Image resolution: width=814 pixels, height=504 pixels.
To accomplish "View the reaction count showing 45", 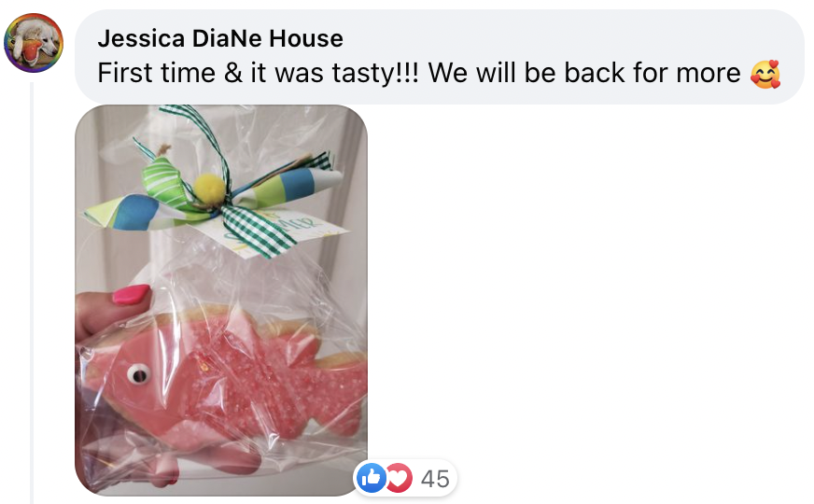I will pos(435,479).
